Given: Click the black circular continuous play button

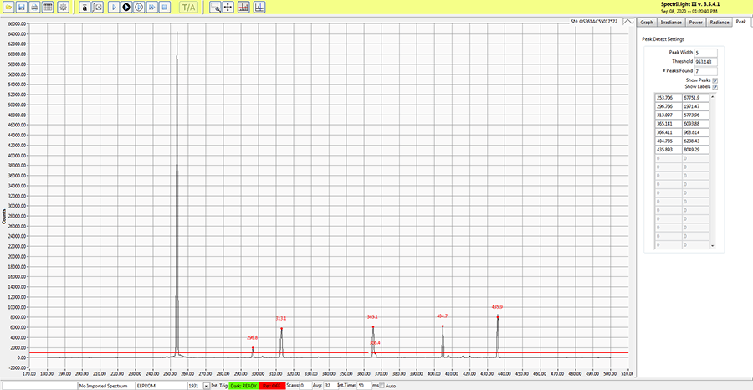Looking at the screenshot, I should [126, 7].
